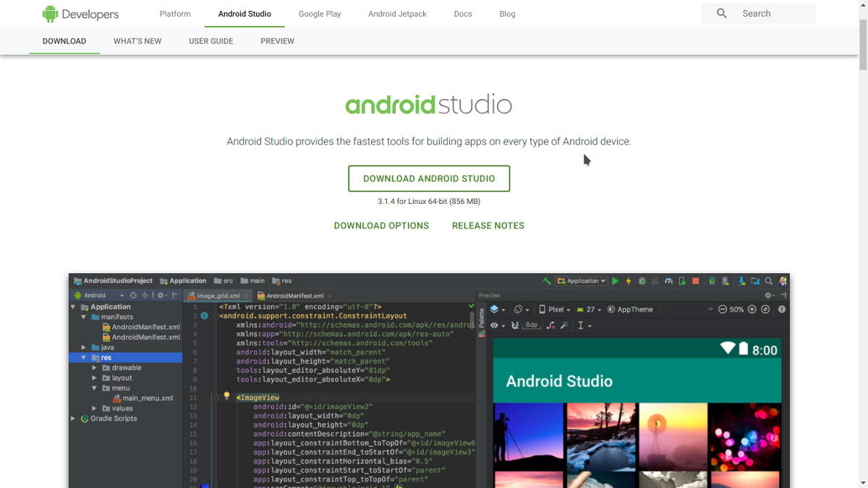Click the magic wand infer constraints icon
Image resolution: width=868 pixels, height=488 pixels.
tap(564, 325)
